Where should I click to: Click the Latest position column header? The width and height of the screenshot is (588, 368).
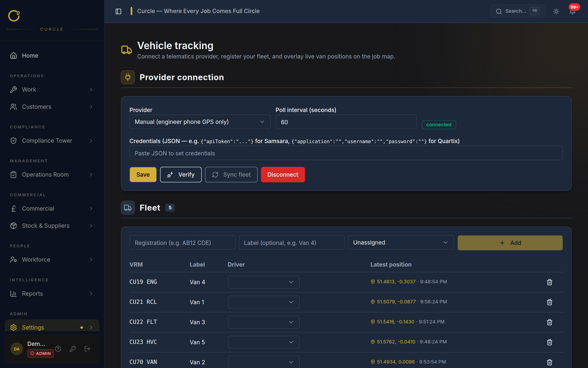[x=391, y=265]
